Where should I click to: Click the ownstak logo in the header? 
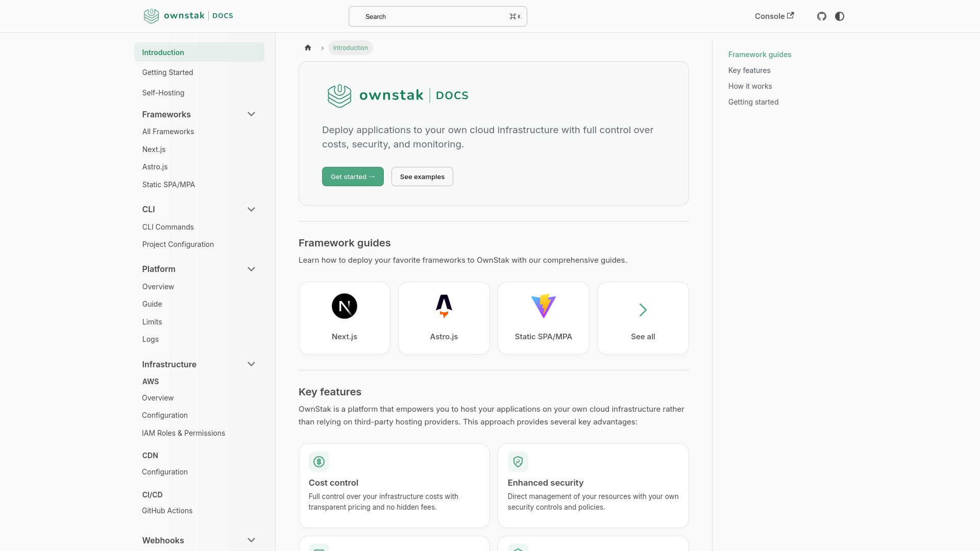pyautogui.click(x=188, y=16)
